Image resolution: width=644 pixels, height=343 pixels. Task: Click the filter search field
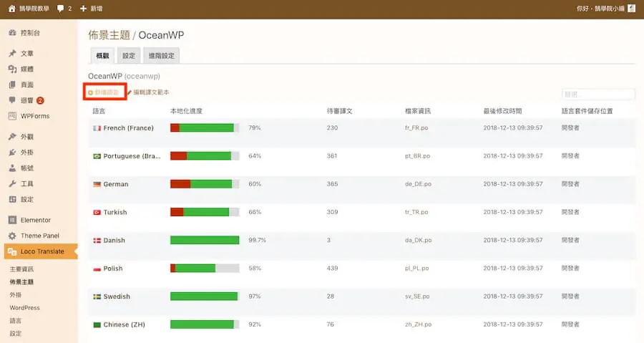pyautogui.click(x=598, y=94)
